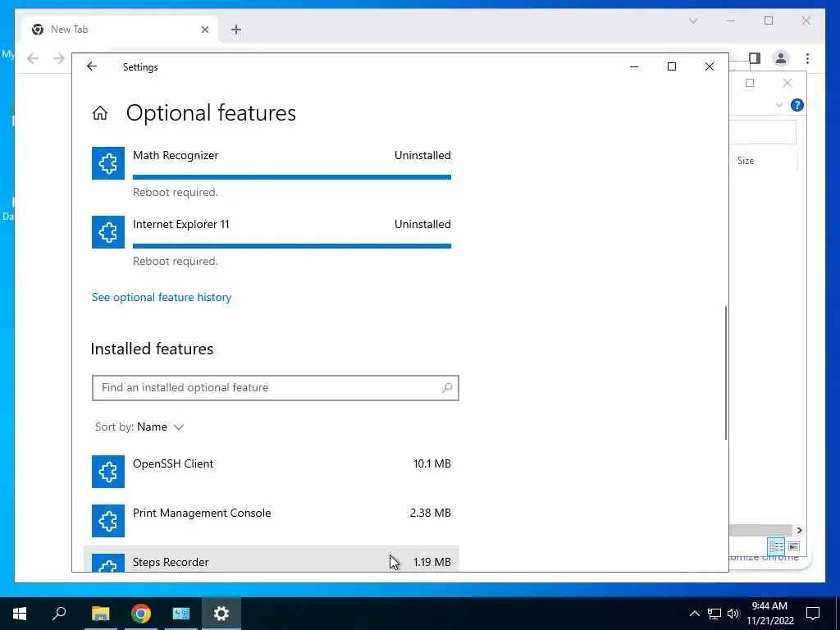
Task: Toggle Chrome side panel icon
Action: click(755, 58)
